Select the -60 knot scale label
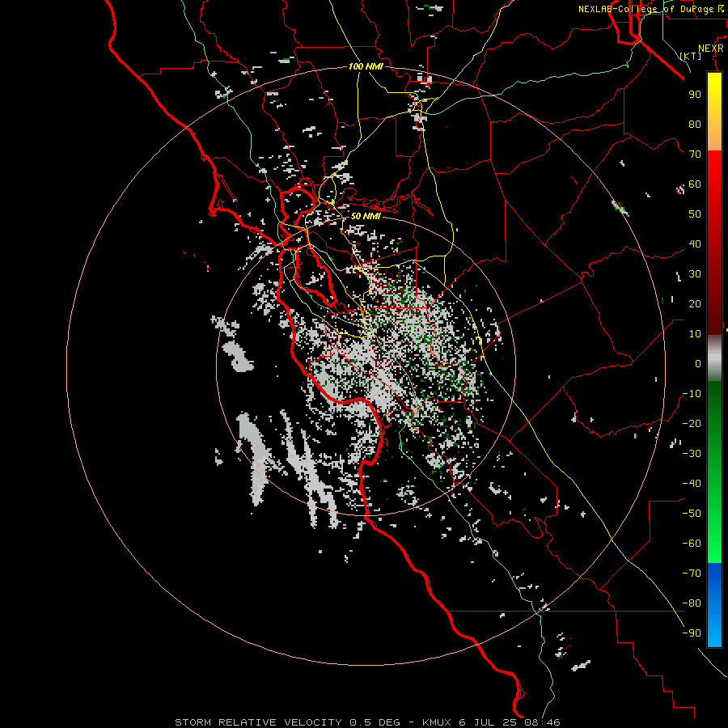 [692, 544]
